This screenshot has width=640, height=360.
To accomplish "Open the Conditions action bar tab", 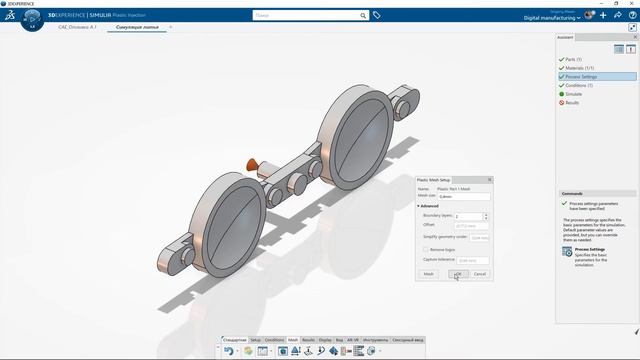I will coord(274,340).
